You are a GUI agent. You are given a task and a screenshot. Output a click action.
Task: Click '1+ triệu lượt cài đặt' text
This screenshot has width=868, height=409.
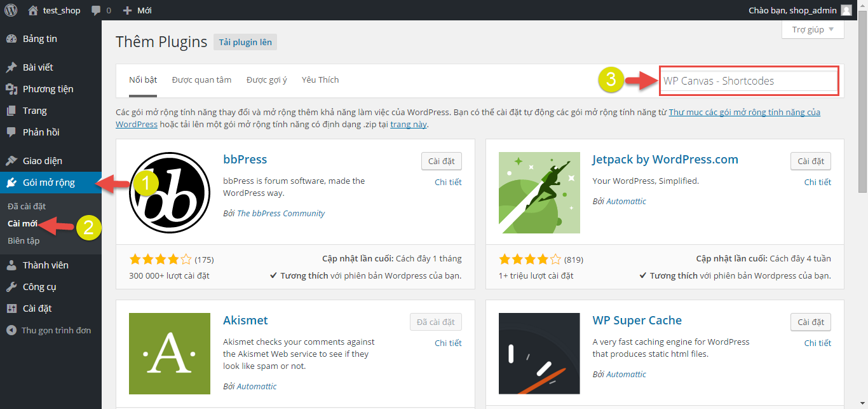click(536, 275)
